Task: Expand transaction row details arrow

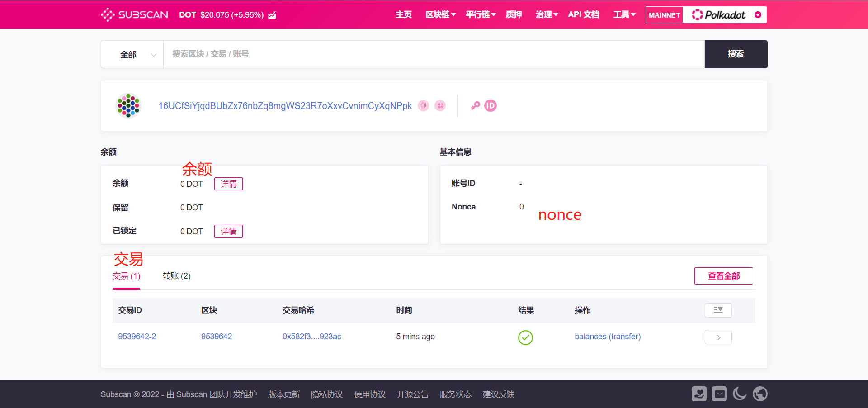Action: (718, 337)
